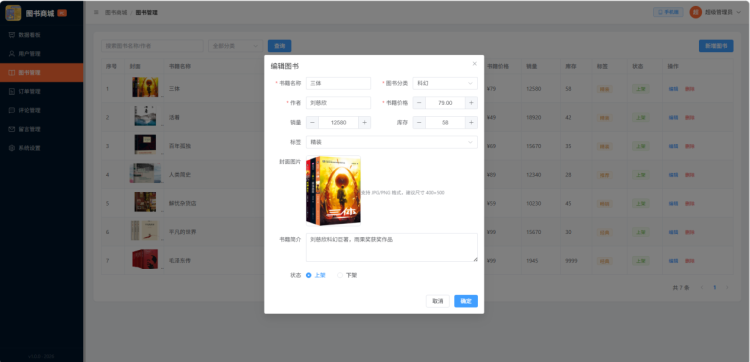
Task: Click the 手机端 button in the header
Action: (x=668, y=12)
